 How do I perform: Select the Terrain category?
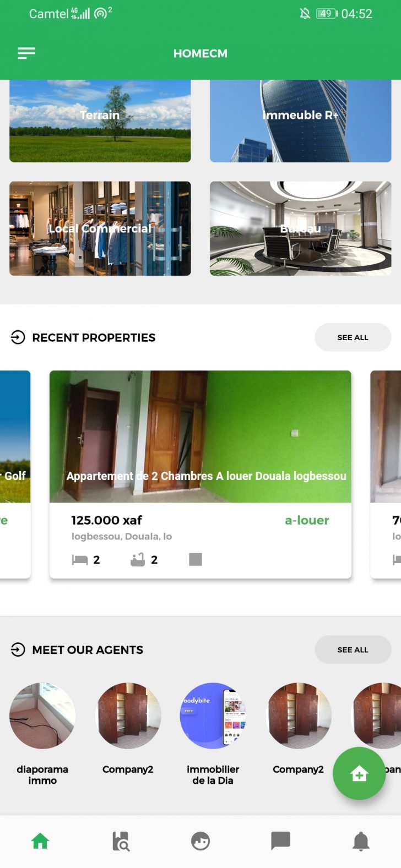pyautogui.click(x=100, y=121)
